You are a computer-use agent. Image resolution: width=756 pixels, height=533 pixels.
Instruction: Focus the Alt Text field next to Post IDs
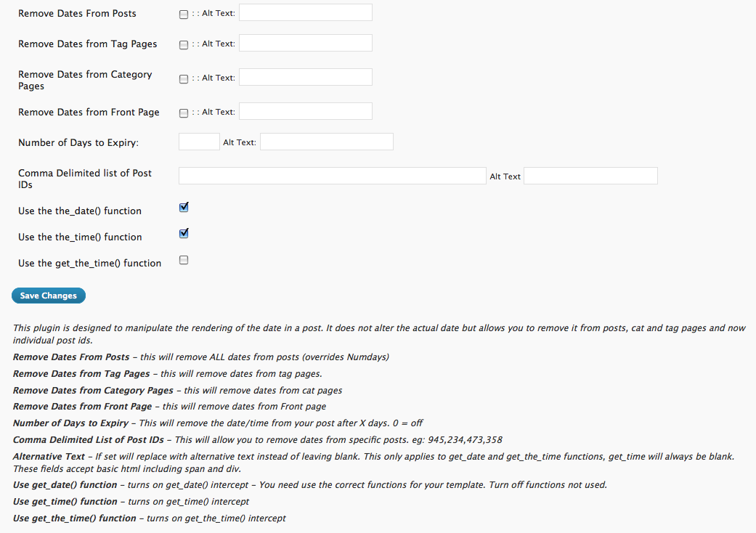coord(590,176)
